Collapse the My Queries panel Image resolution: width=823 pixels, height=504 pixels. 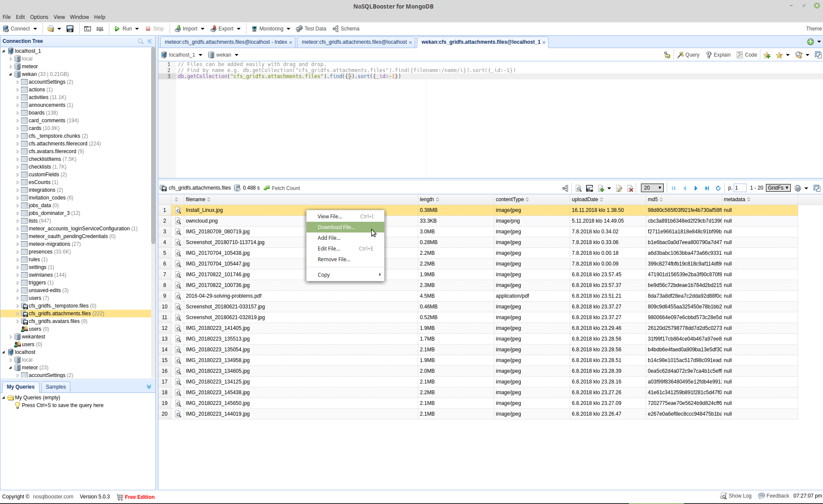149,387
